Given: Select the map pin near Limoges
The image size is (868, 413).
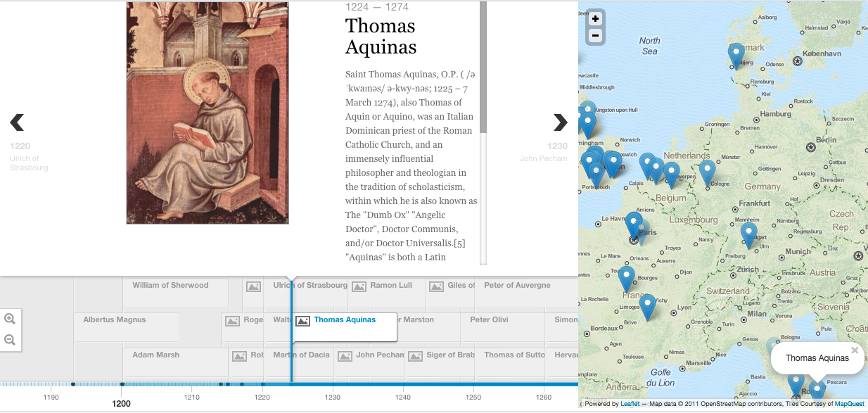Looking at the screenshot, I should click(647, 307).
